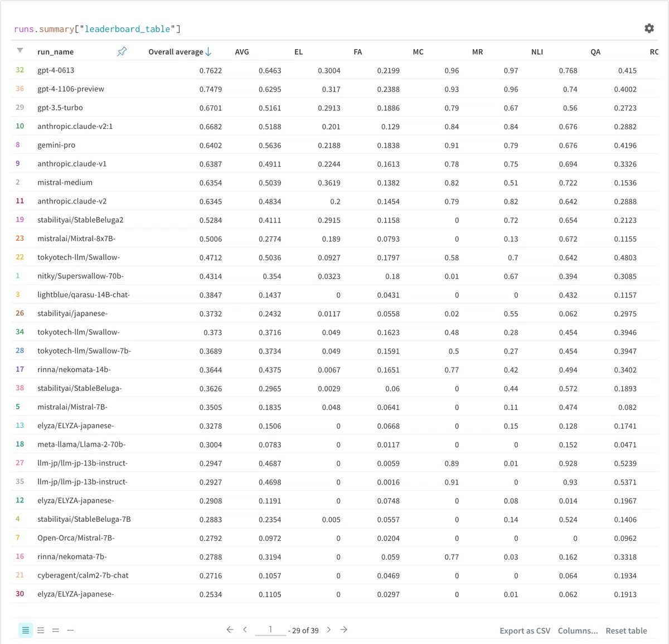Go to the first page arrow
The image size is (669, 644).
(x=230, y=630)
